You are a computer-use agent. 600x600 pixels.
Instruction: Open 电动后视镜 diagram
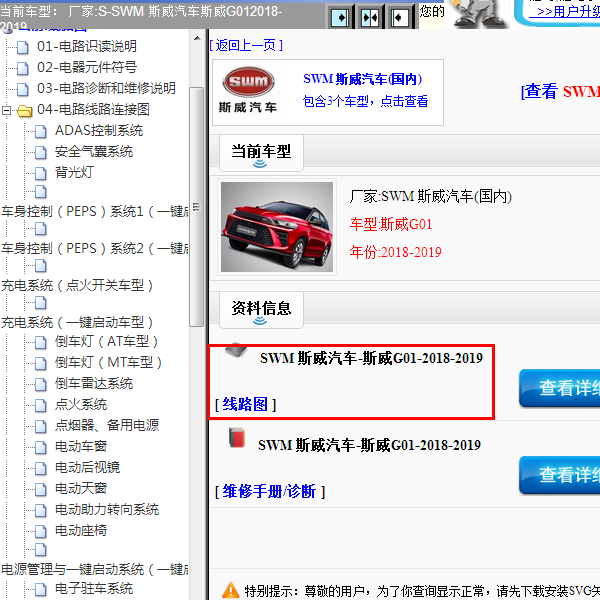click(x=87, y=467)
